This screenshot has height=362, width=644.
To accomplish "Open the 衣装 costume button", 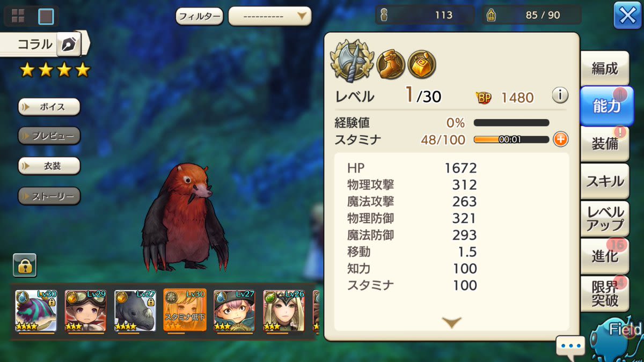I will pyautogui.click(x=49, y=166).
